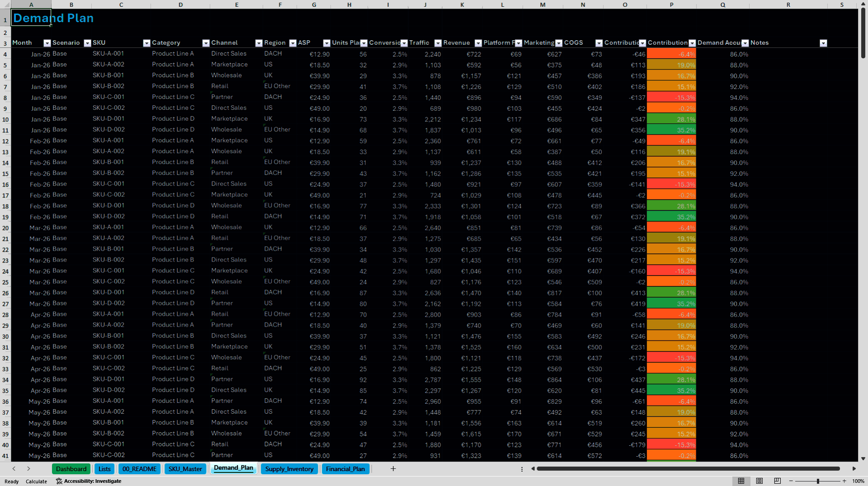Open Accessibility: Investigate status item
Image resolution: width=868 pixels, height=486 pixels.
pyautogui.click(x=89, y=481)
